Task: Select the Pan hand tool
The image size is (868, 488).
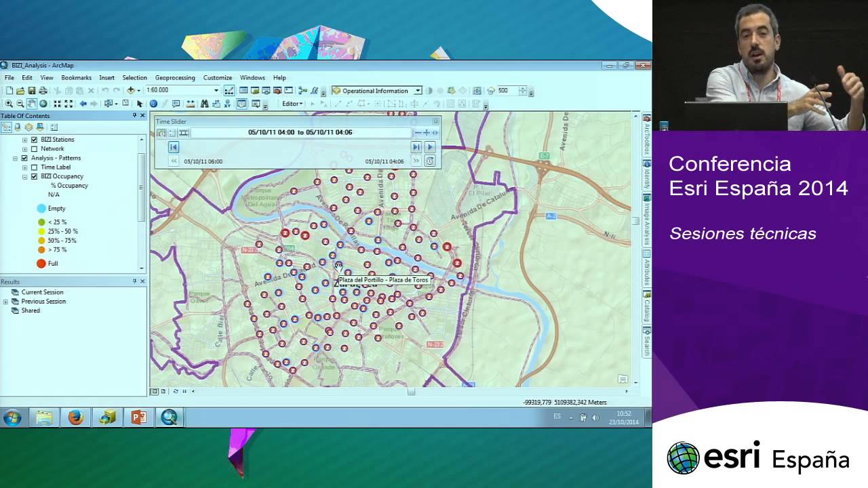Action: 32,104
